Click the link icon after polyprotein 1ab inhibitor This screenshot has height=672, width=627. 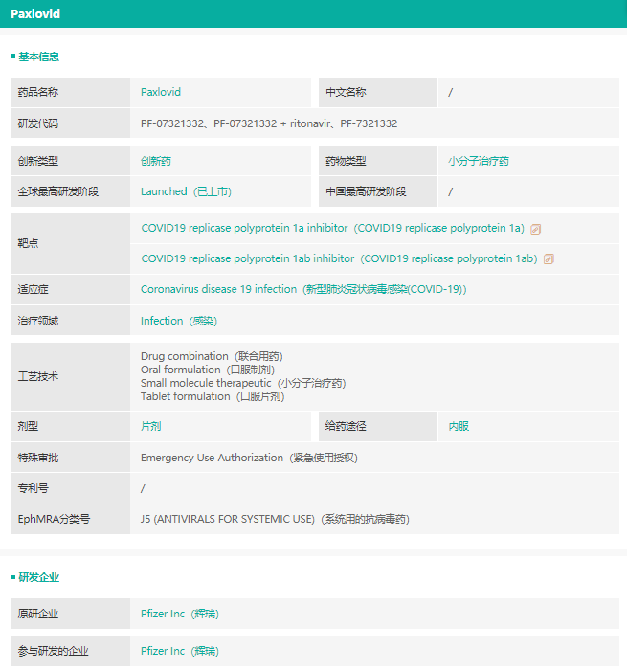click(549, 259)
